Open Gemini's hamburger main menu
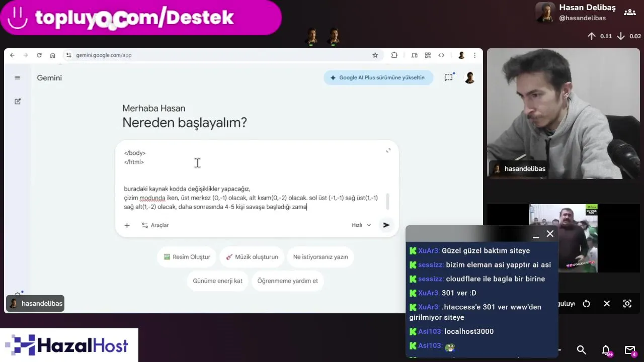The width and height of the screenshot is (644, 362). point(18,77)
